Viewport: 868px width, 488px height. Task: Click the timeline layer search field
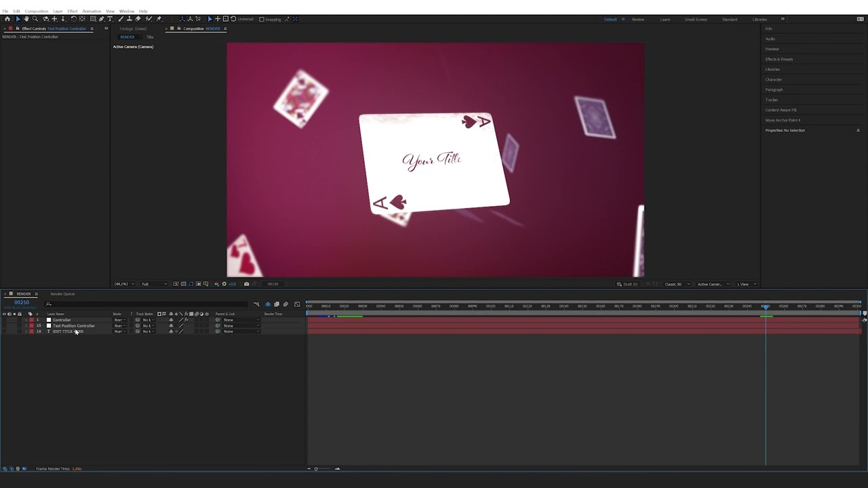146,304
